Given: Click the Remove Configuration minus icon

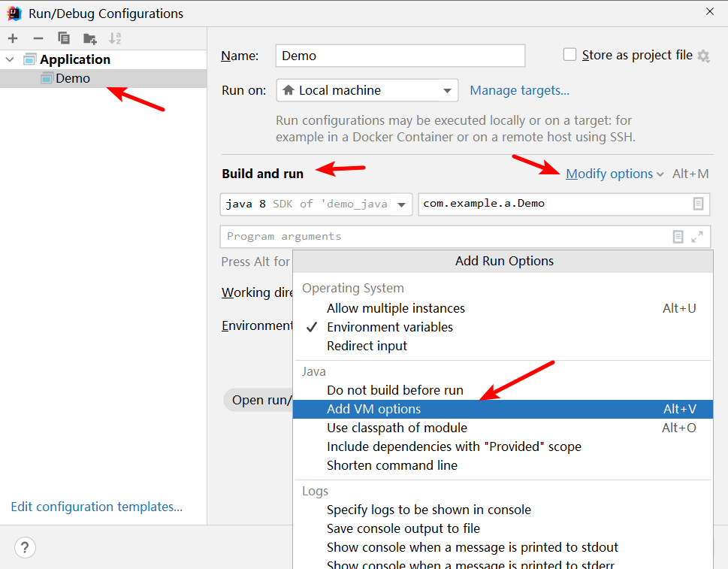Looking at the screenshot, I should click(x=38, y=38).
